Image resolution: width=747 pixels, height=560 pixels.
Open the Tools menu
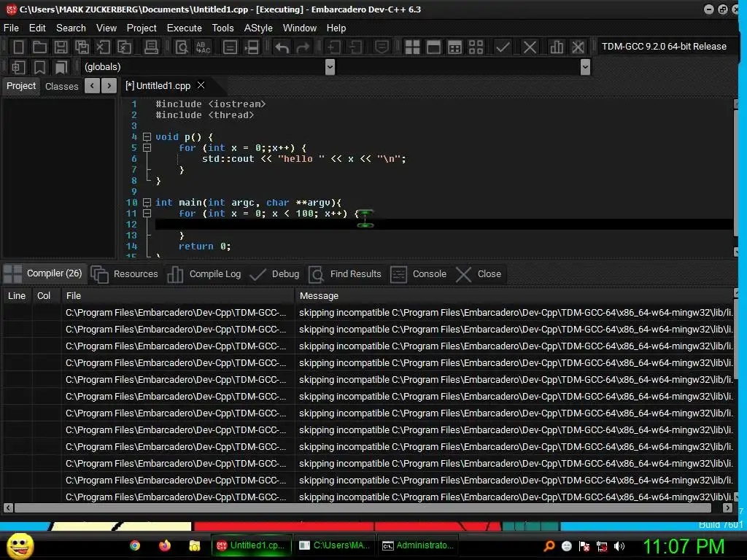(223, 28)
